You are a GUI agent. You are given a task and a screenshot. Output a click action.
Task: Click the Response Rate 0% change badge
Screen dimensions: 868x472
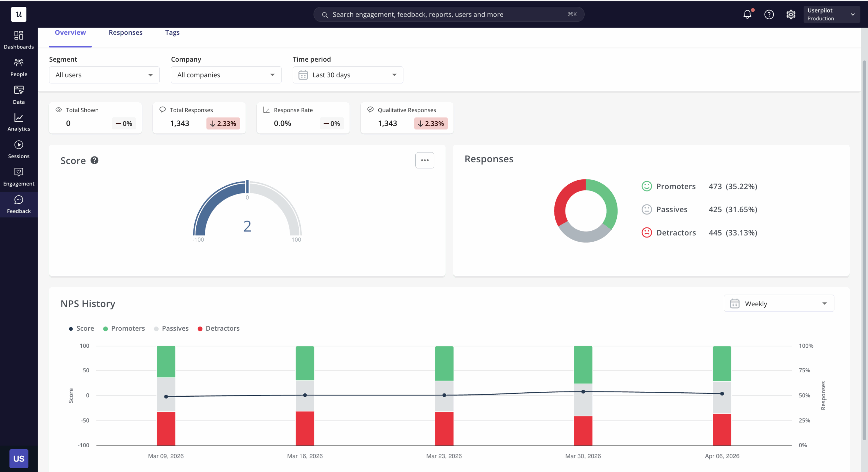coord(332,124)
